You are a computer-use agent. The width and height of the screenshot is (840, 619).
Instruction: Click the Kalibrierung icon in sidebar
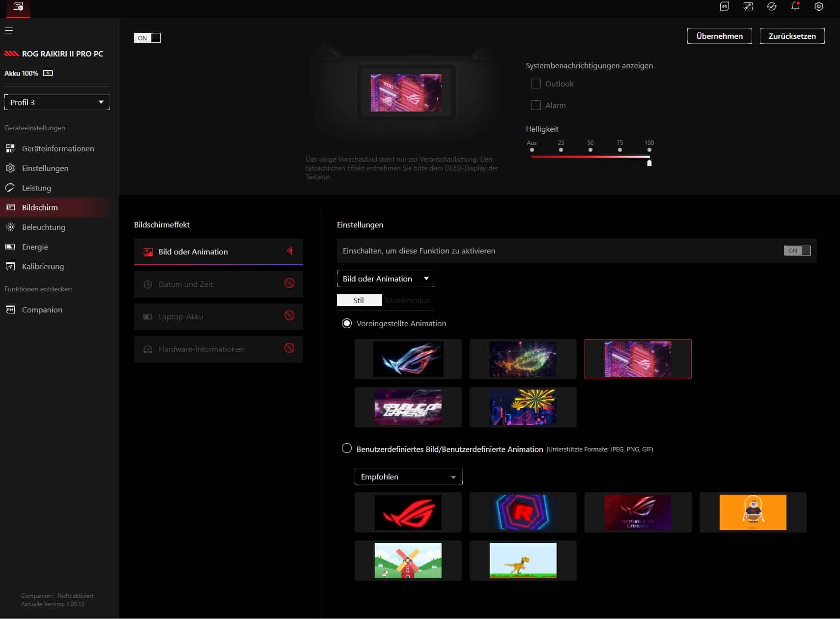[x=10, y=266]
